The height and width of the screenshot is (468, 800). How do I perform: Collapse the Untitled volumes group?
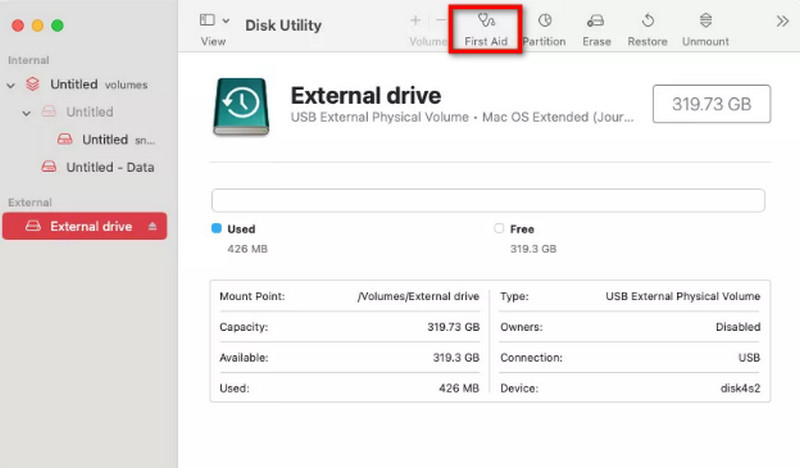point(11,85)
